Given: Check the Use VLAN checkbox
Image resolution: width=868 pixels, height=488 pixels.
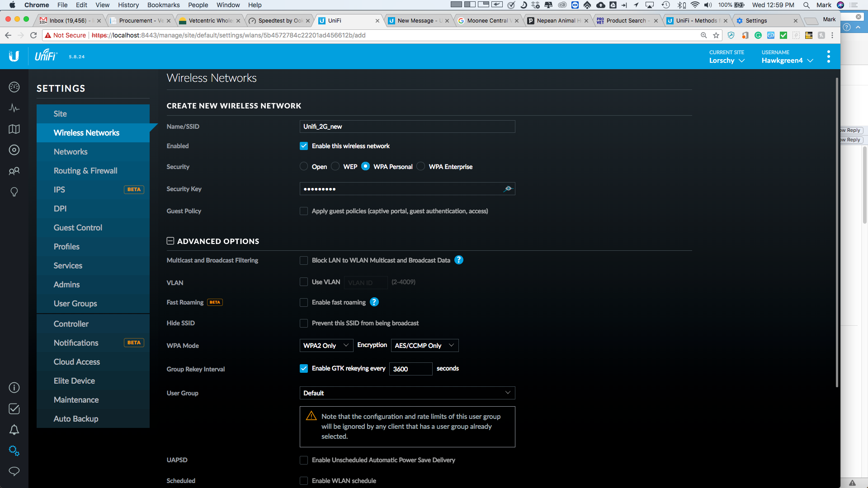Looking at the screenshot, I should coord(304,282).
